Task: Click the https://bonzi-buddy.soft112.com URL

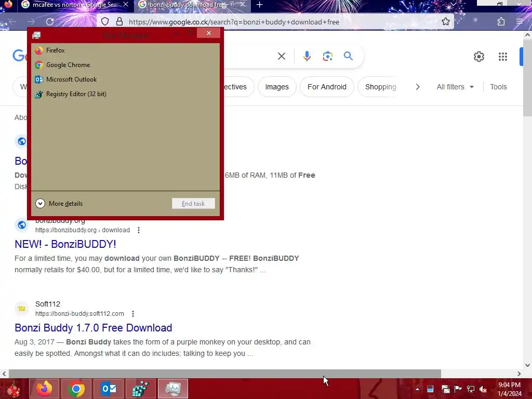Action: pos(79,314)
